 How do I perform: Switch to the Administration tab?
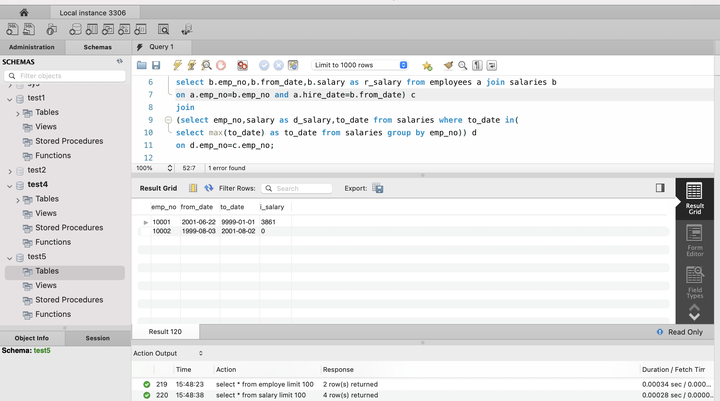tap(32, 47)
